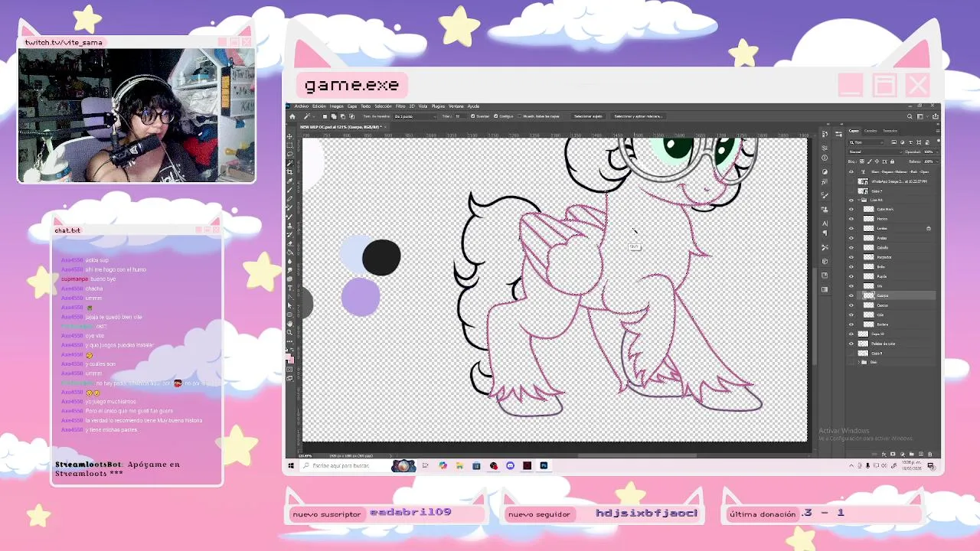
Task: Open the workspace switcher in options bar
Action: pos(923,116)
